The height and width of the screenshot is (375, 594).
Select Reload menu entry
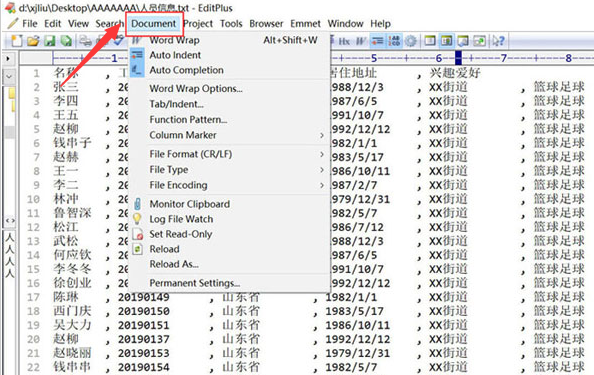pyautogui.click(x=229, y=249)
